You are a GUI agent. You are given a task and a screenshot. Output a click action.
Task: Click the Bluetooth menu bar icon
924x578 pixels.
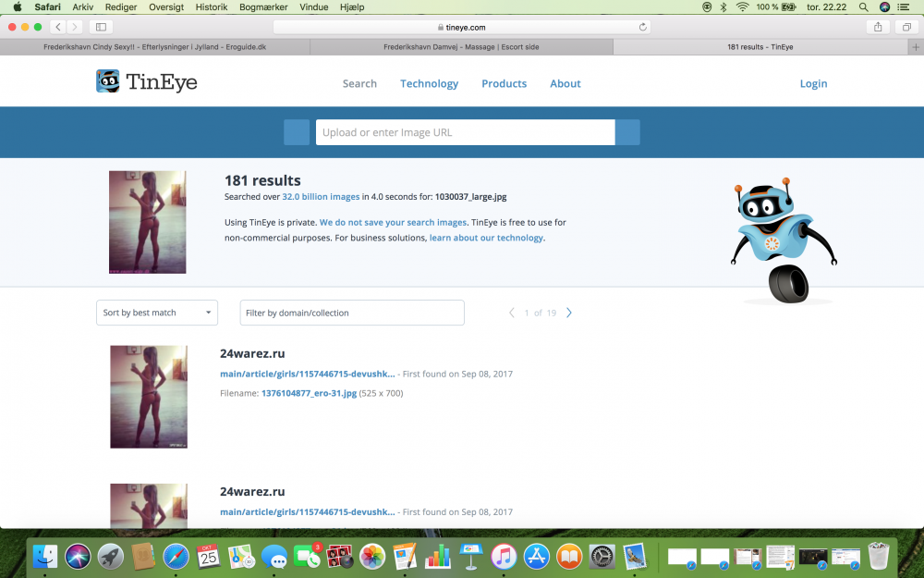723,7
